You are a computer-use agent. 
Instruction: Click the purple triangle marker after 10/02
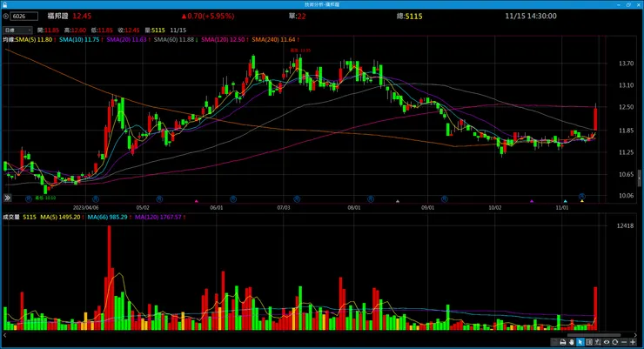coord(532,201)
